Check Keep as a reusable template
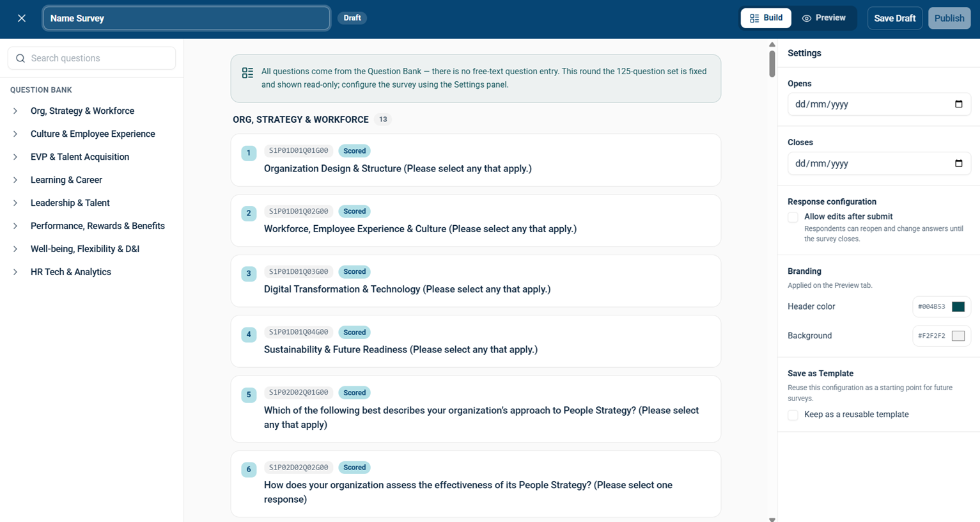 [x=793, y=415]
